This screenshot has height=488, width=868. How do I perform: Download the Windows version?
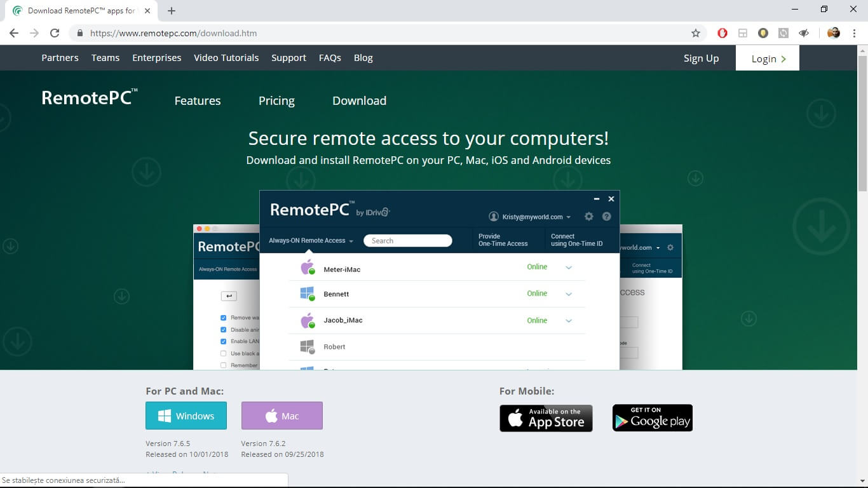[186, 416]
